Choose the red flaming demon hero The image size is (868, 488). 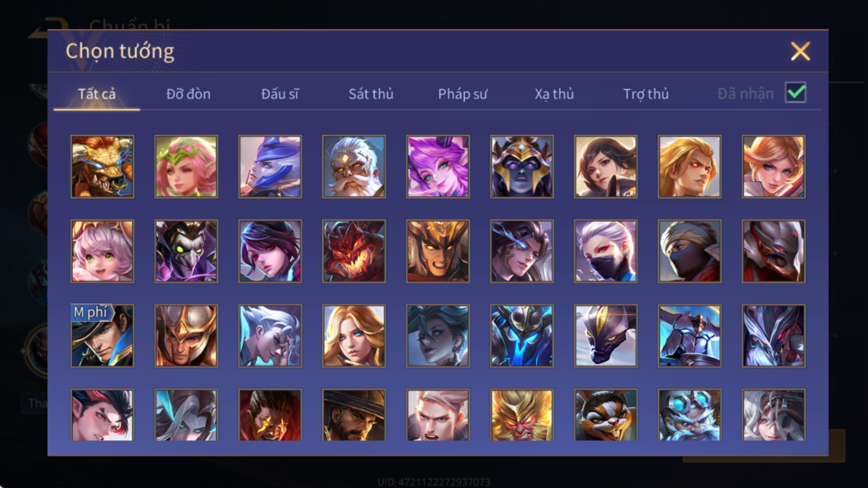[354, 251]
